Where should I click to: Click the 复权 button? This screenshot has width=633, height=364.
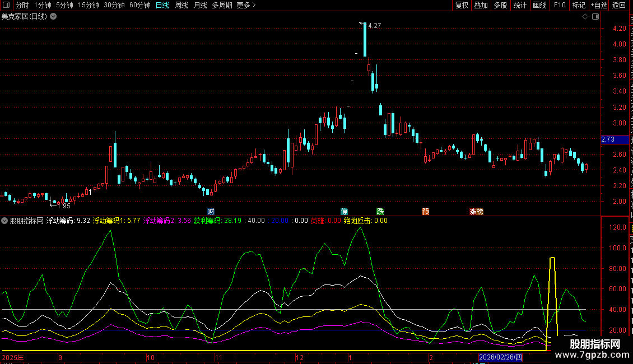[x=462, y=6]
